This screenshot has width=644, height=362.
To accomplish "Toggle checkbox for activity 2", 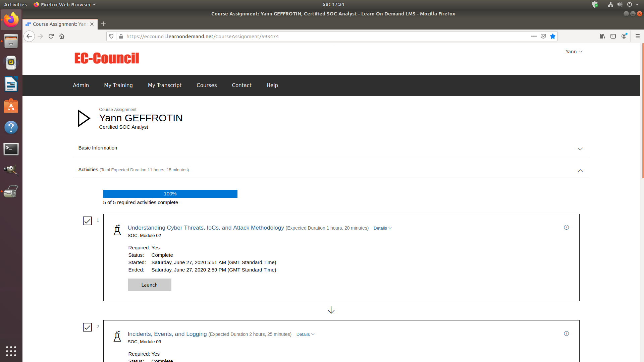I will point(87,327).
